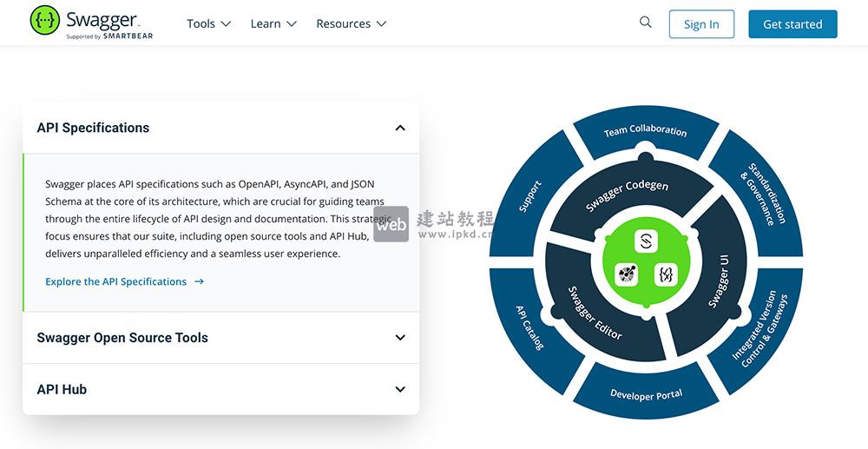Follow the Explore the API Specifications link

point(116,281)
